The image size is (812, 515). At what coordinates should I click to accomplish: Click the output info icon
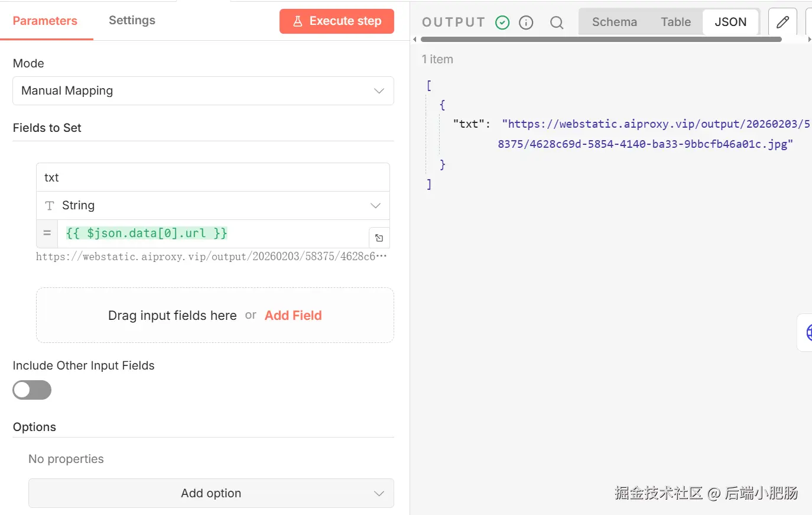point(526,22)
